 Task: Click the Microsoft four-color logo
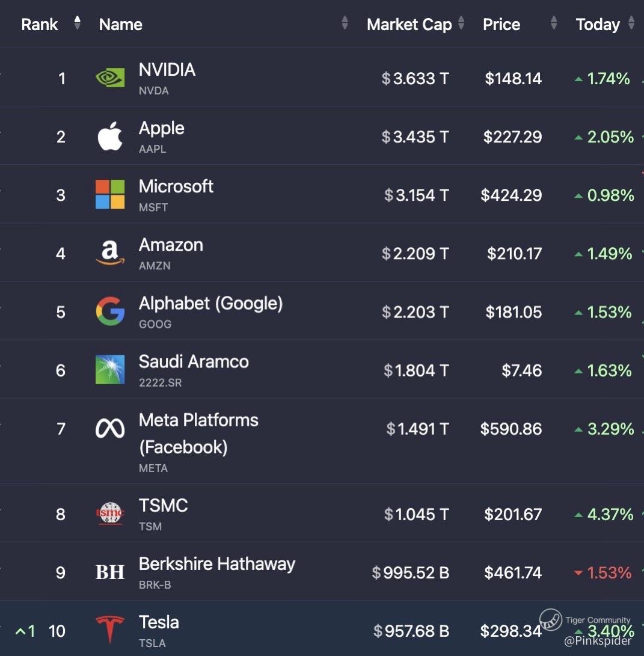pyautogui.click(x=110, y=195)
